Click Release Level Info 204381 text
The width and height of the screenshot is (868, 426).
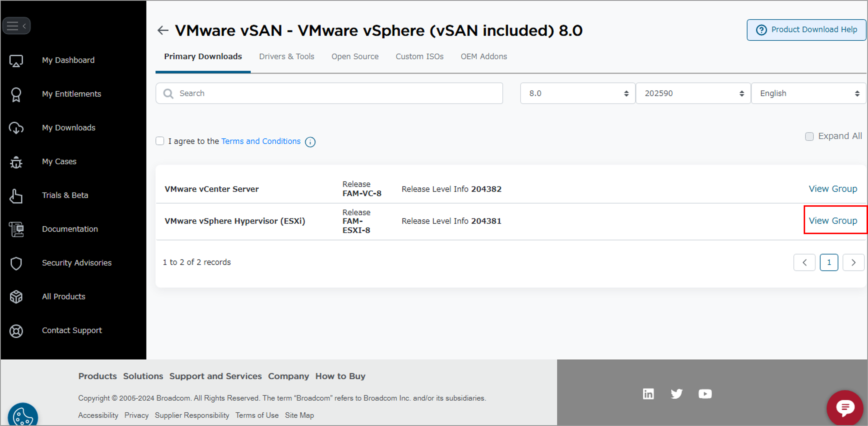tap(452, 221)
